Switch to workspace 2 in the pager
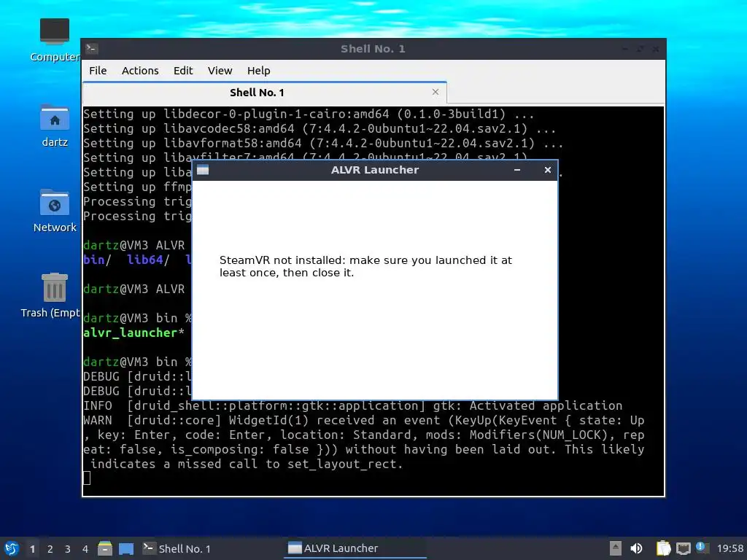747x560 pixels. pyautogui.click(x=50, y=549)
